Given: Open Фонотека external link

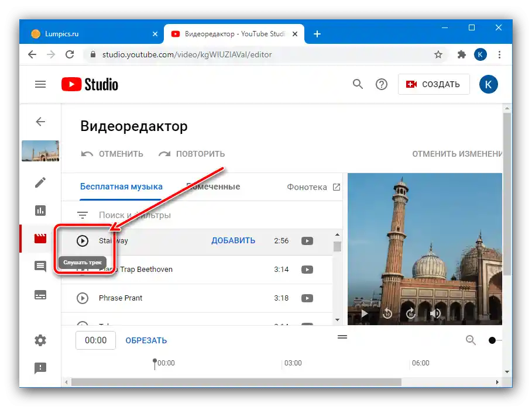Looking at the screenshot, I should (x=314, y=187).
